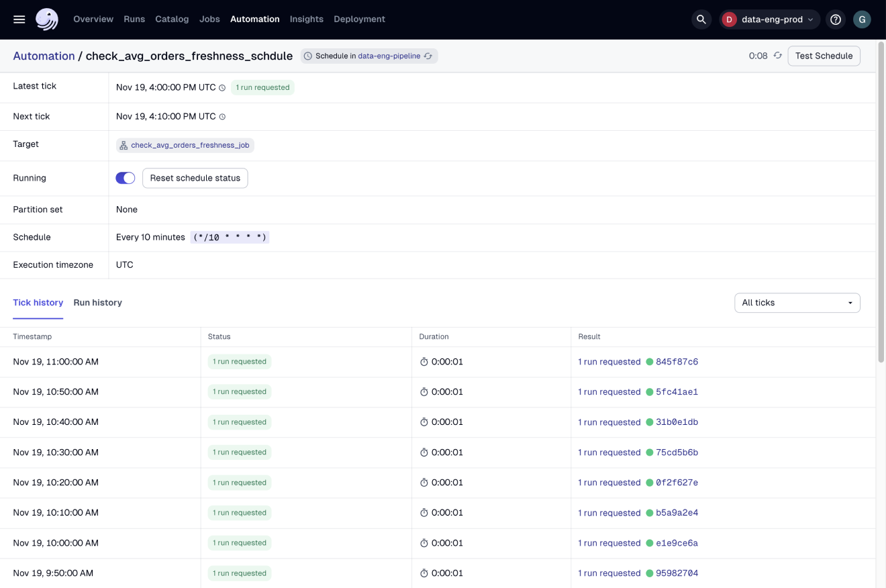
Task: Switch to the Run history tab
Action: 97,302
